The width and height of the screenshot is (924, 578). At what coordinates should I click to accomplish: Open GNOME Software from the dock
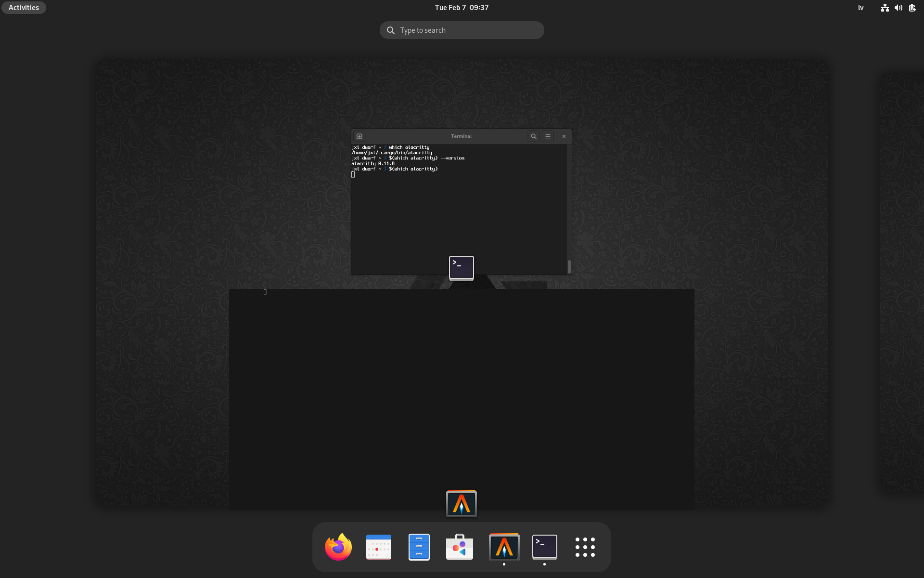459,547
